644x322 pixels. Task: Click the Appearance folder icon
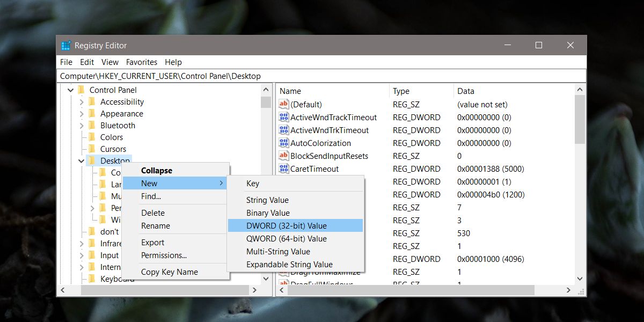click(x=92, y=113)
